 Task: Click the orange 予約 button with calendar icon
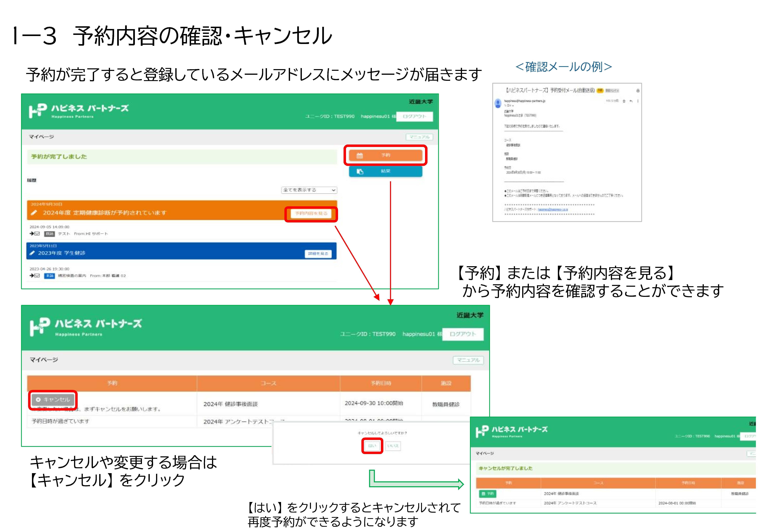385,155
